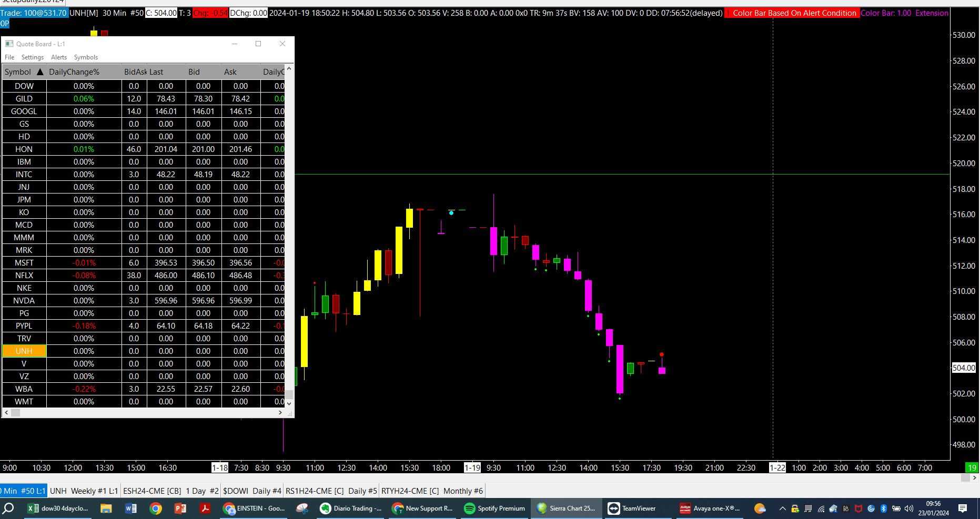Screen dimensions: 980x519
Task: Click the 1-18 date marker on time axis
Action: coord(220,467)
